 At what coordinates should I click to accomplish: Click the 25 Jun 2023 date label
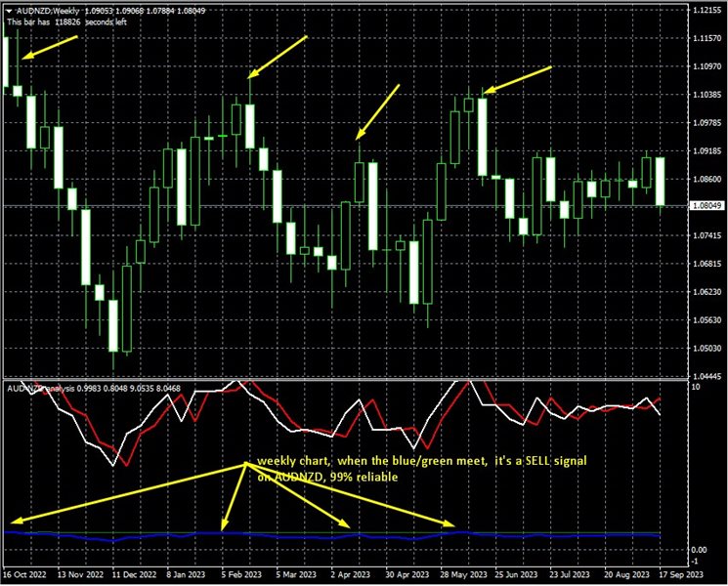pos(516,574)
